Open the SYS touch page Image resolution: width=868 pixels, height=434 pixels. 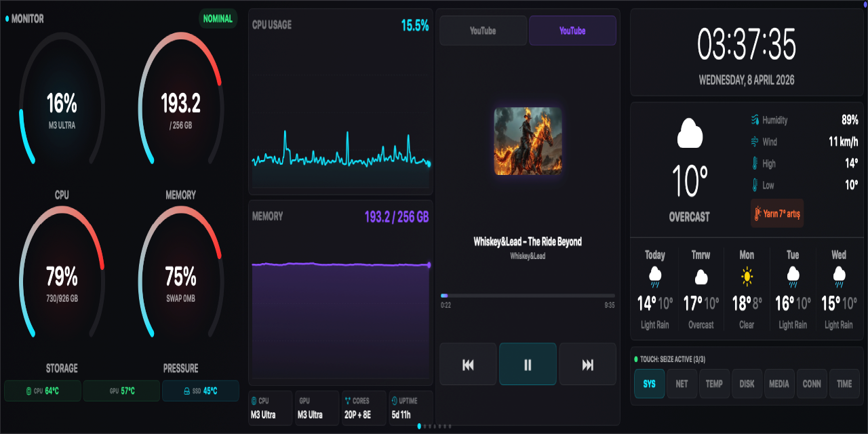coord(649,383)
